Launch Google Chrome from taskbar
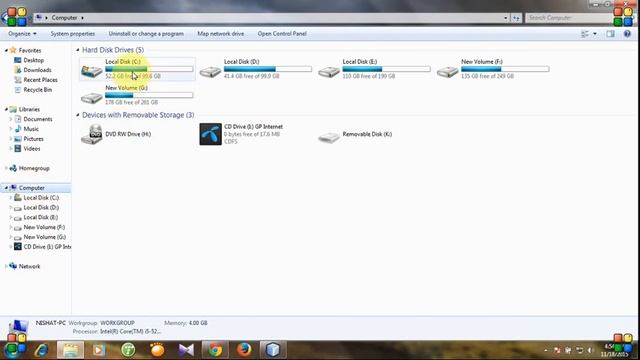640x360 pixels. click(215, 350)
